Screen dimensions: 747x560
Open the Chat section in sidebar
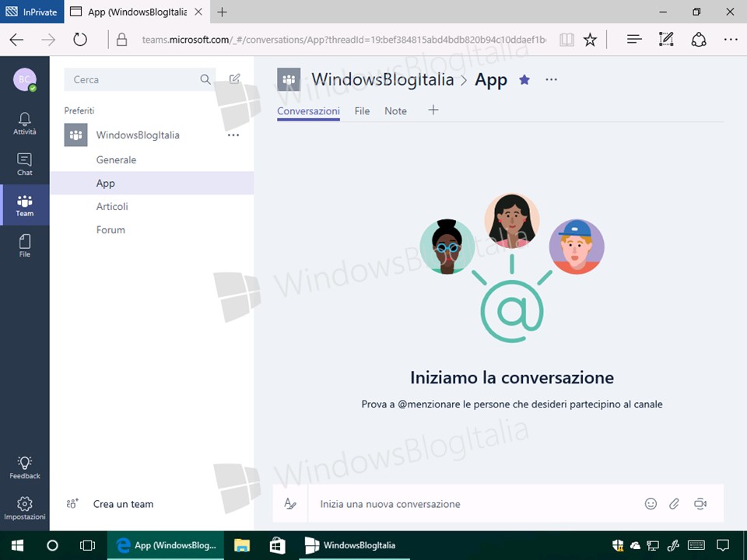click(x=25, y=164)
